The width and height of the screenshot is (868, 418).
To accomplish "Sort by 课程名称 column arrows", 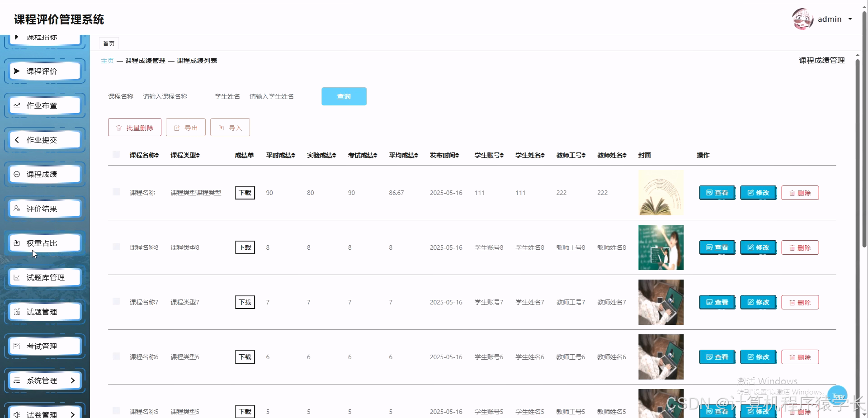I will point(157,155).
